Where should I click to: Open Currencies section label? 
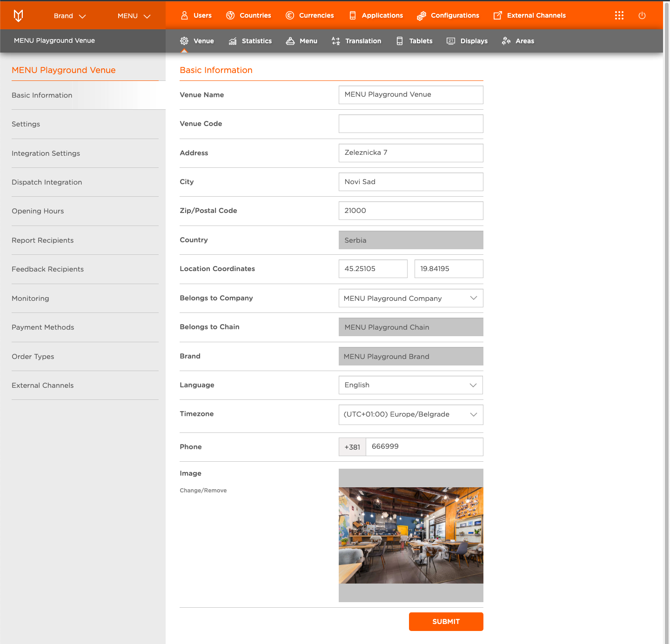pos(316,15)
